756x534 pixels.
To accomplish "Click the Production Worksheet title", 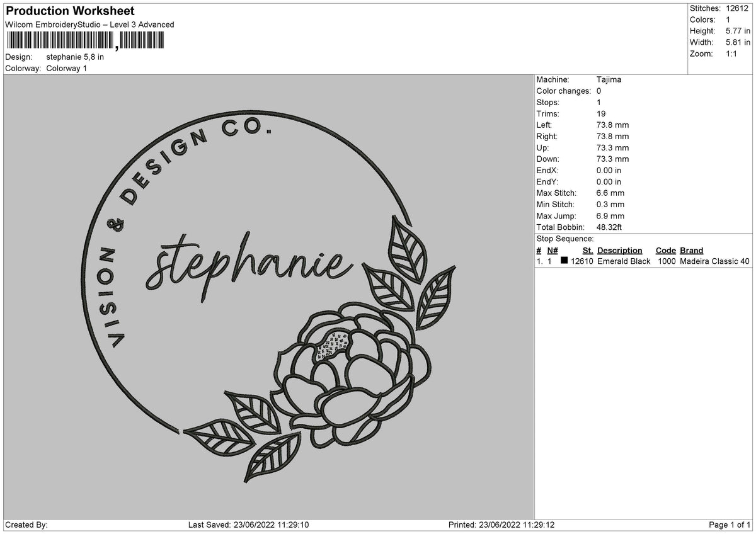I will (x=70, y=11).
